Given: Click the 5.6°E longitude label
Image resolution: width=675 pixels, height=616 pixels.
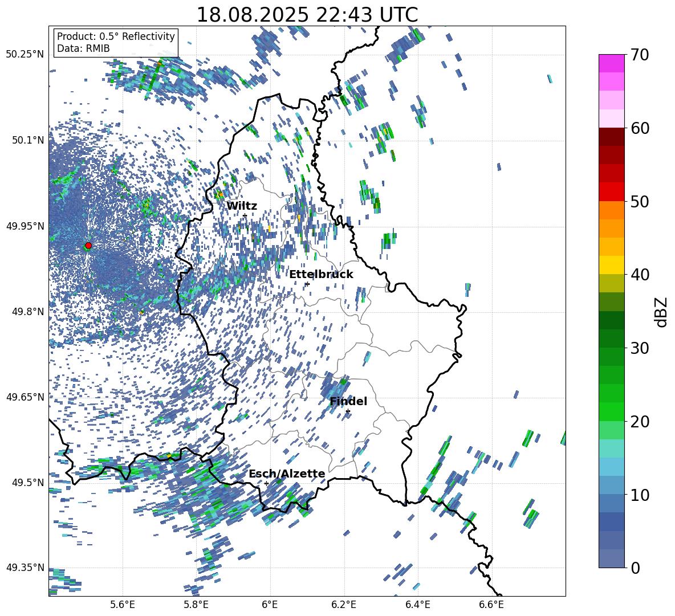Looking at the screenshot, I should [x=123, y=605].
